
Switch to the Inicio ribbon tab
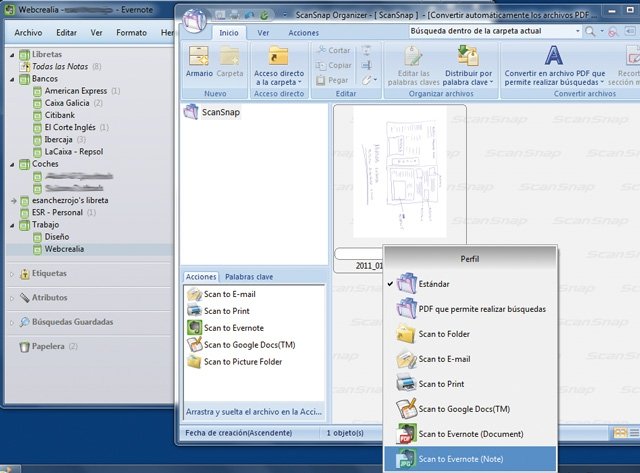point(229,33)
